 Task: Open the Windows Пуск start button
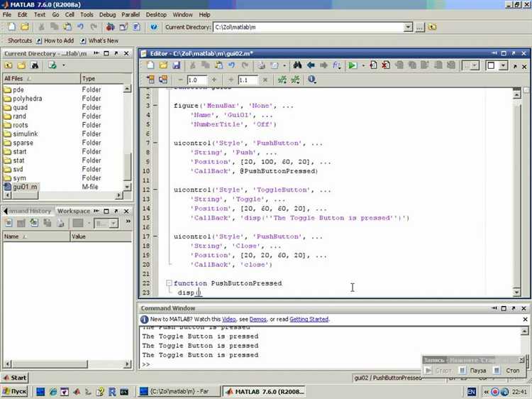pyautogui.click(x=14, y=391)
